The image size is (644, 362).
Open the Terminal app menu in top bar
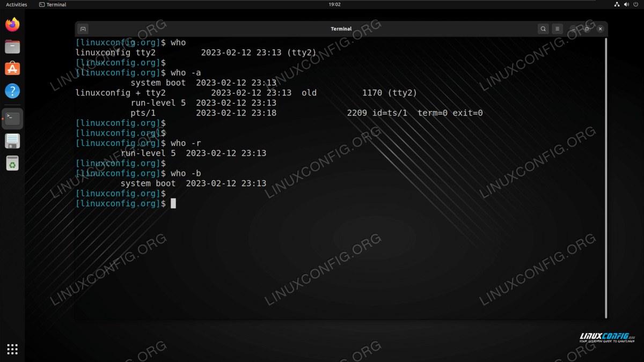[53, 4]
